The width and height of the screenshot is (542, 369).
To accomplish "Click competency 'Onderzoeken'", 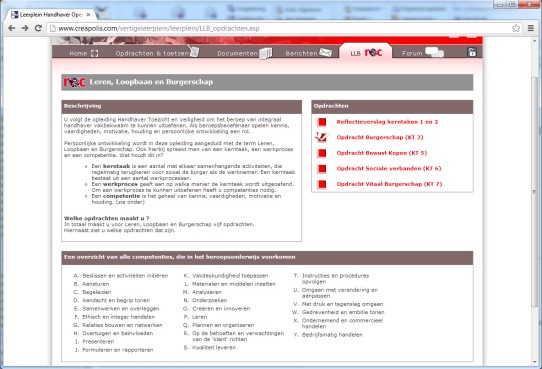I will pos(209,300).
